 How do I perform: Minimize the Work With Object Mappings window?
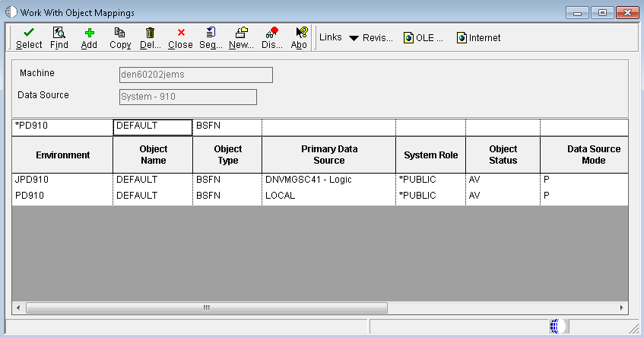[577, 13]
